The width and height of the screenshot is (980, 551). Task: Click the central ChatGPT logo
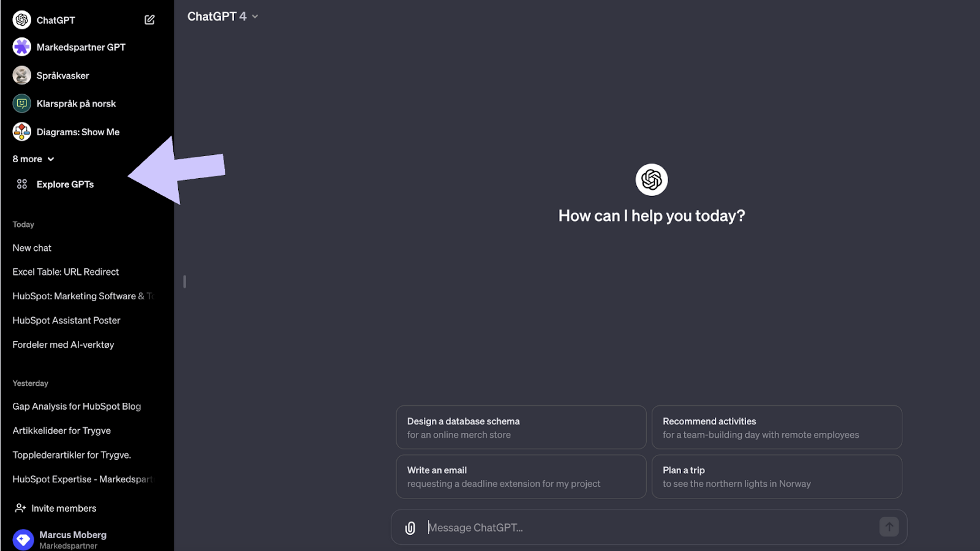[x=652, y=179]
